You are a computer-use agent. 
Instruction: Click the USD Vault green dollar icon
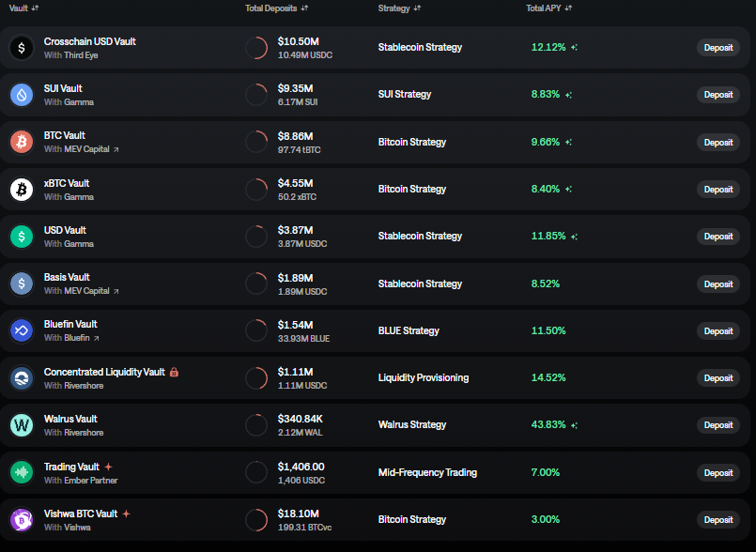(x=22, y=237)
